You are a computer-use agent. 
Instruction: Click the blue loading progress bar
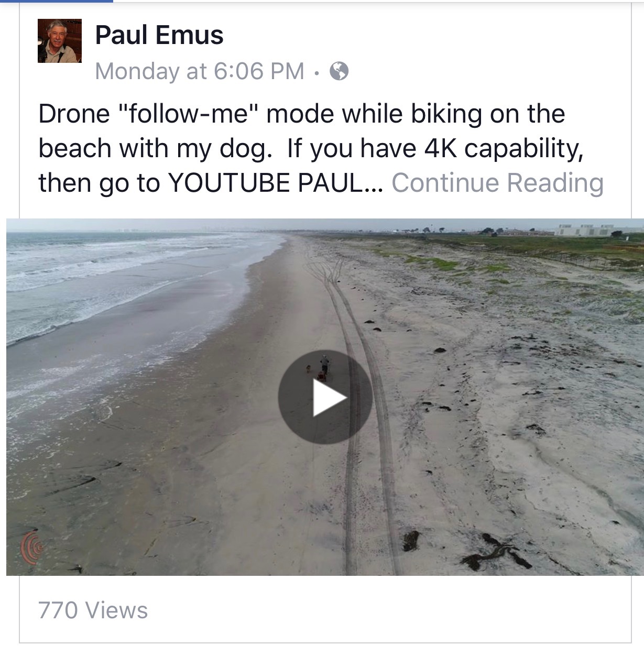57,1
